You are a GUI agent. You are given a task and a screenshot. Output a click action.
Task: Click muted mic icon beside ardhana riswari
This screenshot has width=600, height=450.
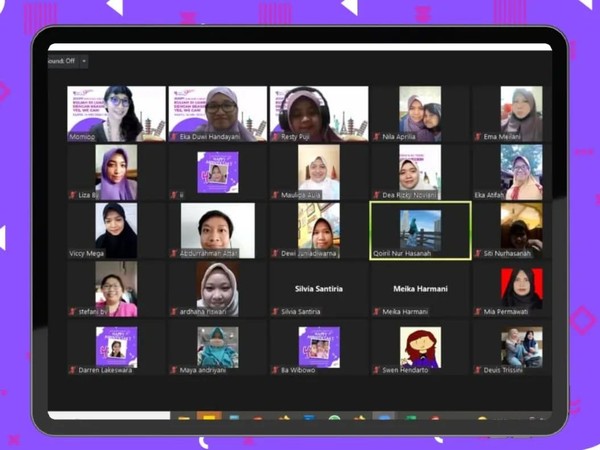click(174, 312)
